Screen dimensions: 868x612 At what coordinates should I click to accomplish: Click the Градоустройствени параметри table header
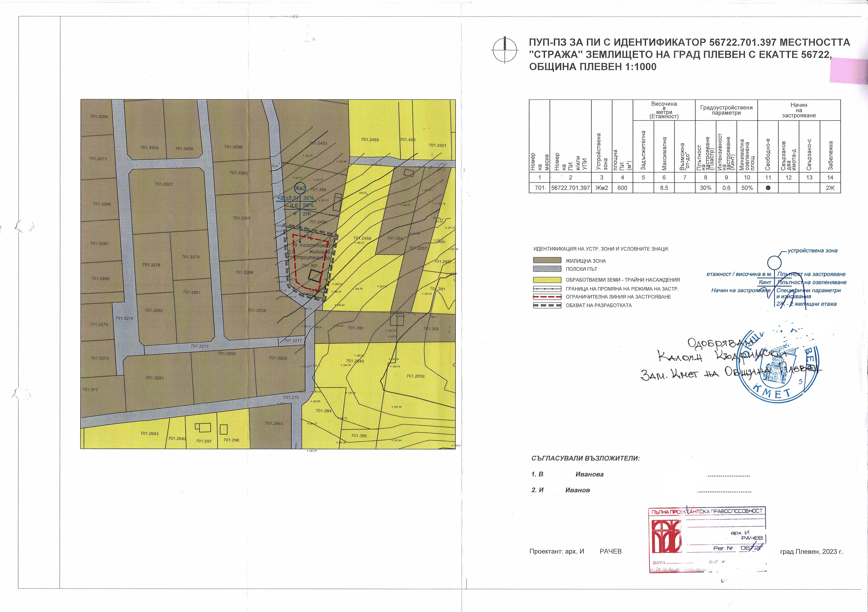click(726, 110)
